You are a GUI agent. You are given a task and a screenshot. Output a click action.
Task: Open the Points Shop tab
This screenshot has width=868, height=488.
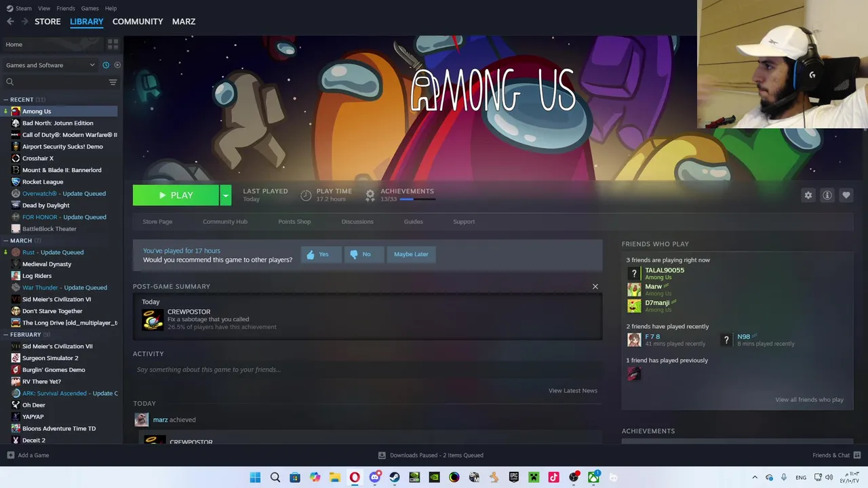pos(294,222)
